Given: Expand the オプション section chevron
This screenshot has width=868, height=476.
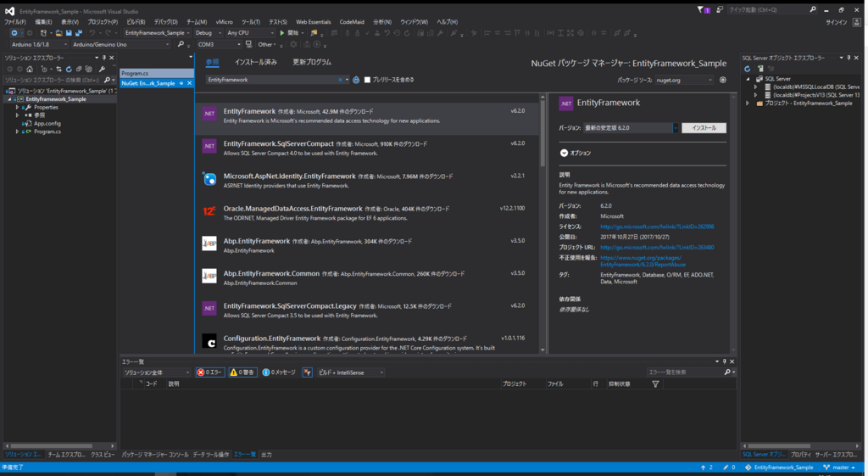Looking at the screenshot, I should (564, 153).
